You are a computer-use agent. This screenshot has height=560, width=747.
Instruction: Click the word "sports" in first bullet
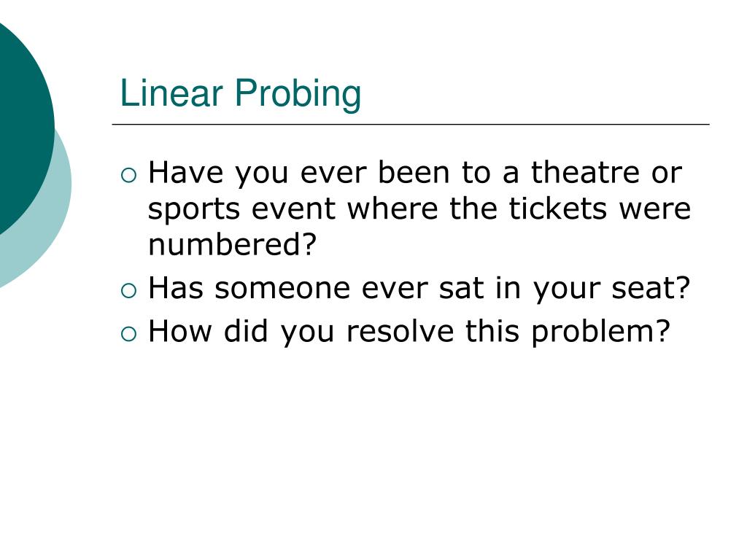pyautogui.click(x=194, y=209)
